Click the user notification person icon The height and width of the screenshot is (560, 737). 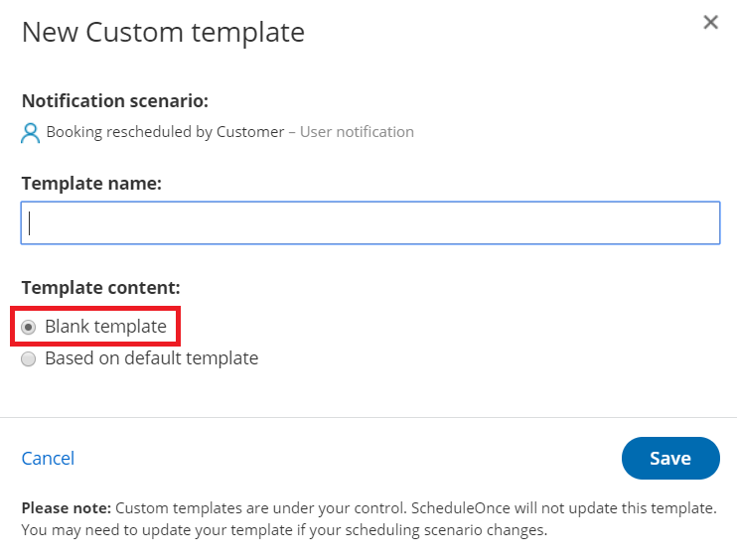(x=31, y=132)
